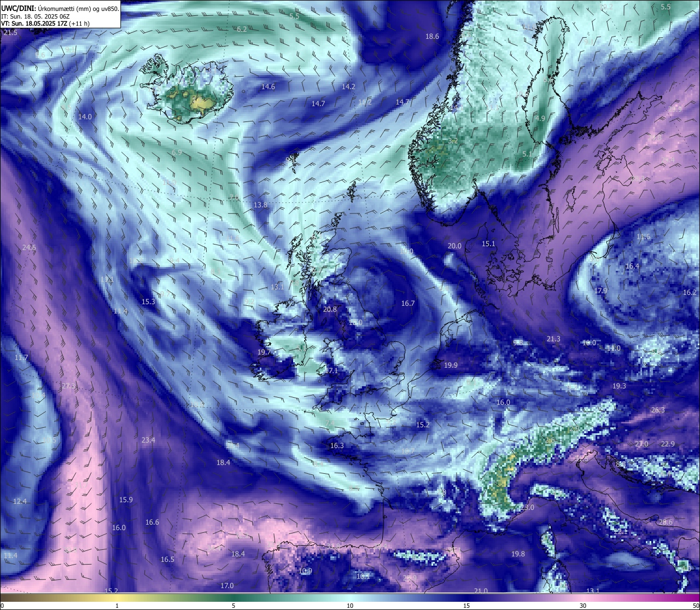Click the '24.6' map value

[29, 247]
